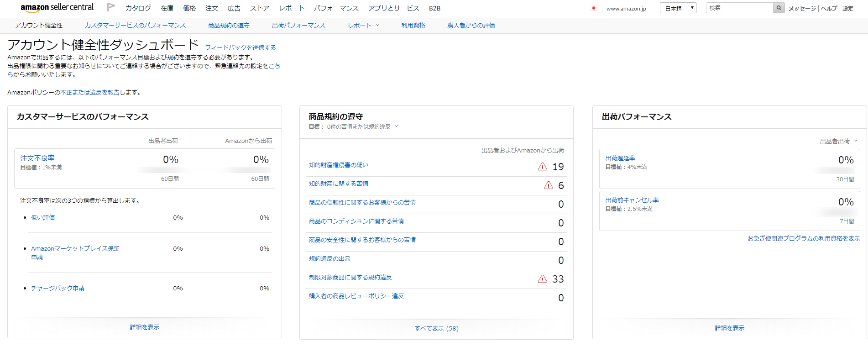Click フィードバックを送信する link
Viewport: 868px width, 352px height.
point(240,47)
